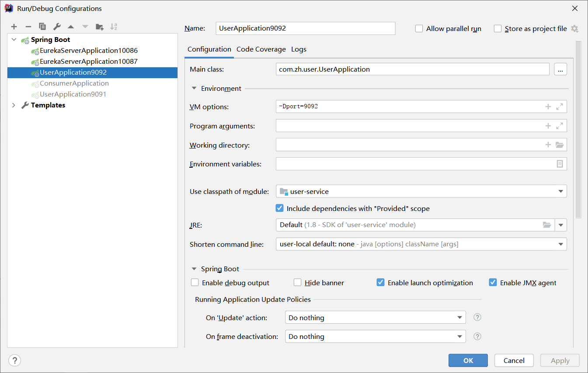Uncheck Enable JMX agent
The width and height of the screenshot is (588, 373).
coord(493,283)
